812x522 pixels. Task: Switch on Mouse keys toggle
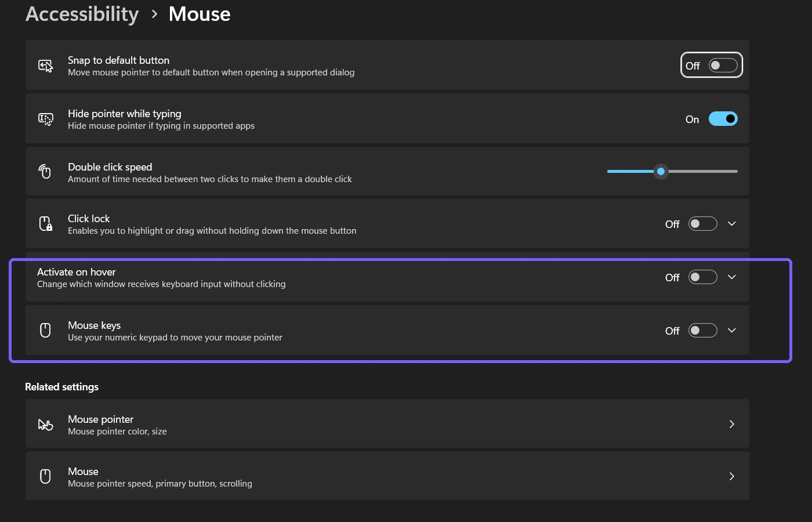coord(702,331)
